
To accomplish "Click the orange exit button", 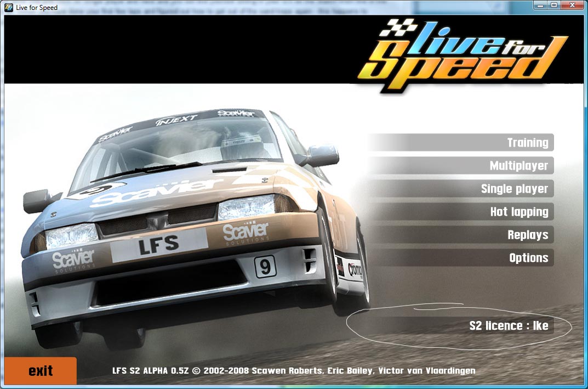I will coord(40,371).
